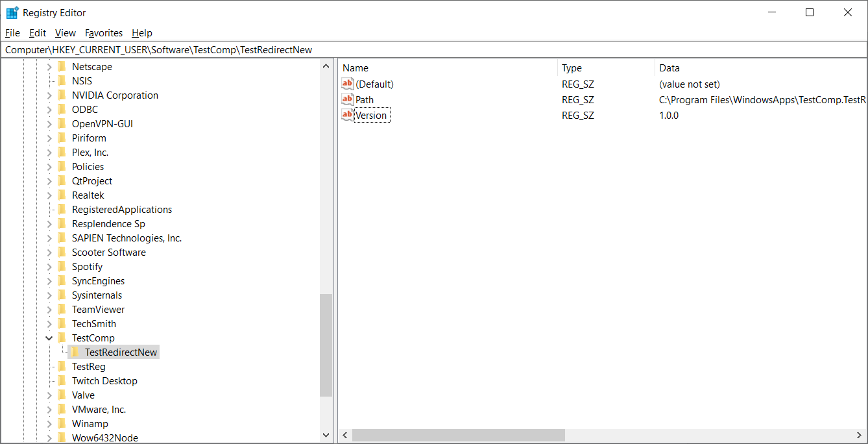The height and width of the screenshot is (444, 868).
Task: Expand the Wow6432Node registry key
Action: 49,438
